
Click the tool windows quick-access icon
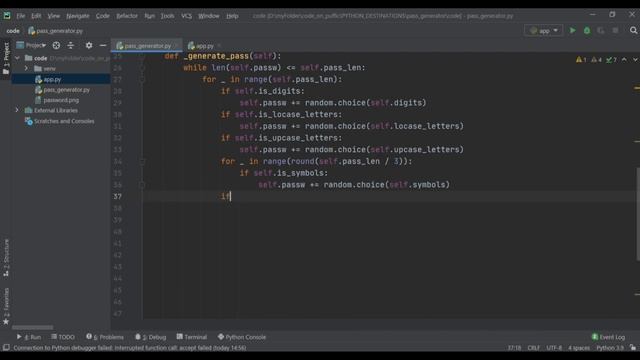pos(6,348)
